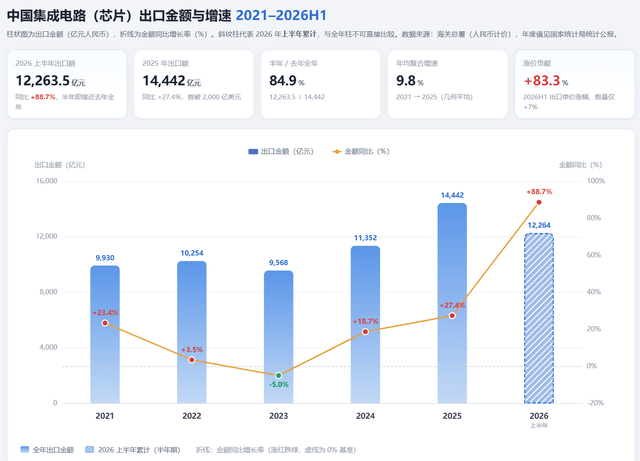Click the caption 2021 → 2025 (几何平均)
Viewport: 640px width, 461px height.
point(434,97)
